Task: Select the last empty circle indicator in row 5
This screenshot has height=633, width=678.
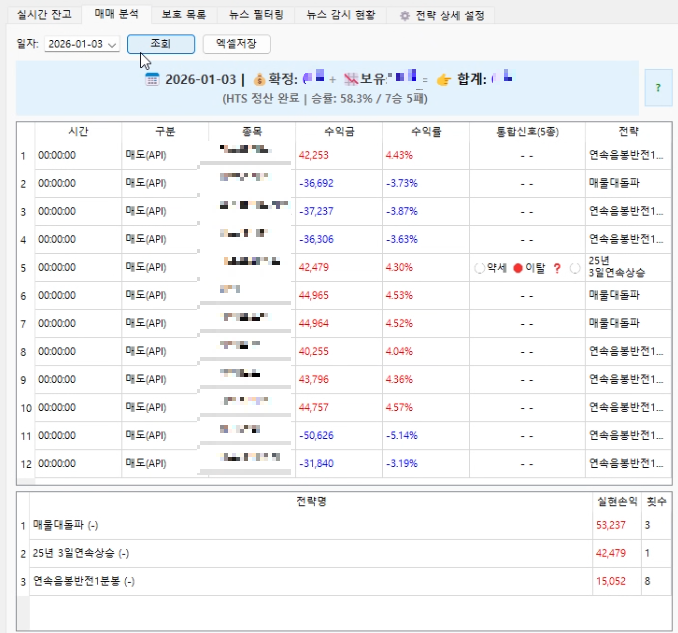Action: [575, 269]
